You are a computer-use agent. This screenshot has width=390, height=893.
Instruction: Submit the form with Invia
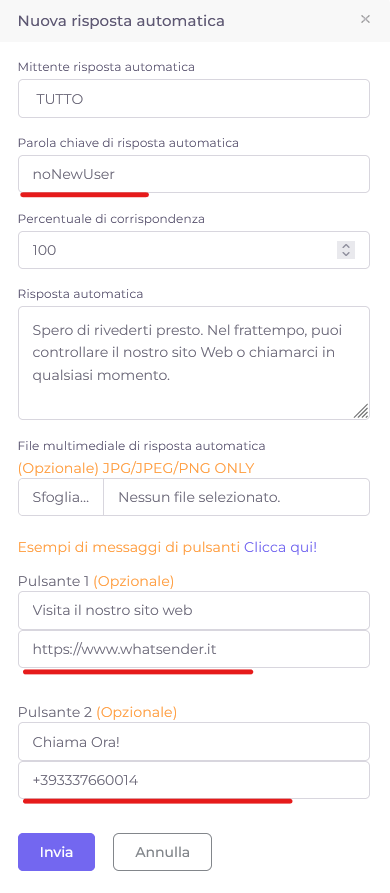(56, 853)
